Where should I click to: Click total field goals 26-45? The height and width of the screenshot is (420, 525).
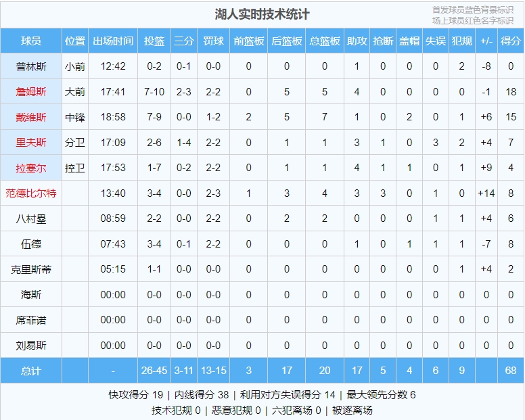(154, 371)
